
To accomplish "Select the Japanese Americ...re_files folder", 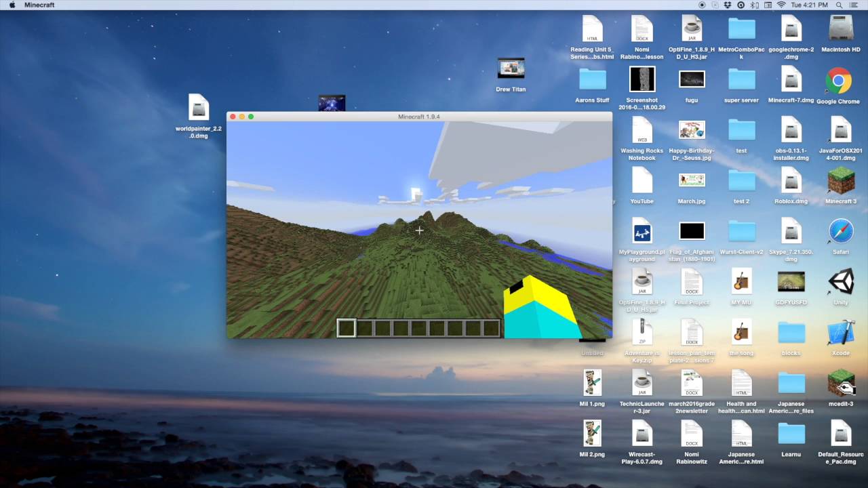I will (x=791, y=383).
